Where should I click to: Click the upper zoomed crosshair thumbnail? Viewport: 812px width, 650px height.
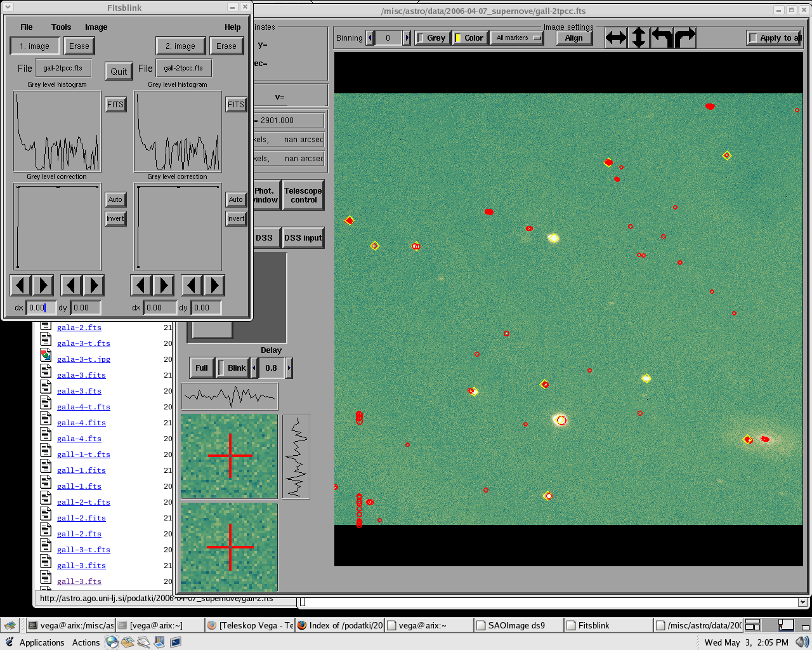(229, 456)
